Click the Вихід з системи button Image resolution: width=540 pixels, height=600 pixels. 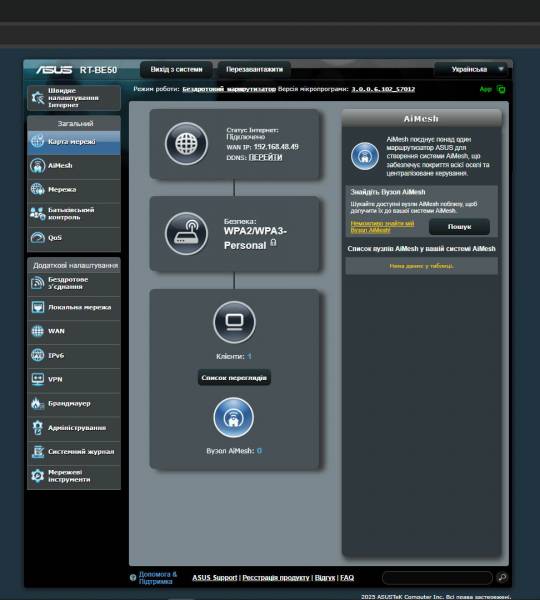tap(176, 69)
